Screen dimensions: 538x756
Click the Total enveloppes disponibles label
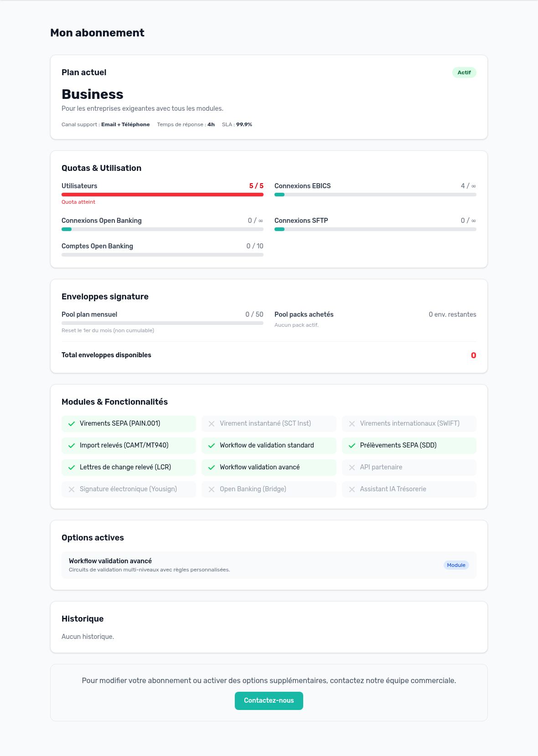click(106, 355)
